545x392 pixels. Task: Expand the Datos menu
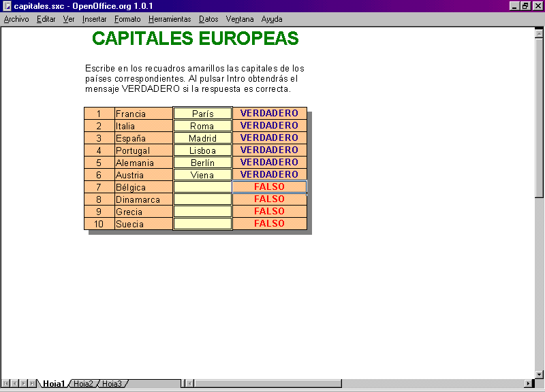pyautogui.click(x=208, y=19)
